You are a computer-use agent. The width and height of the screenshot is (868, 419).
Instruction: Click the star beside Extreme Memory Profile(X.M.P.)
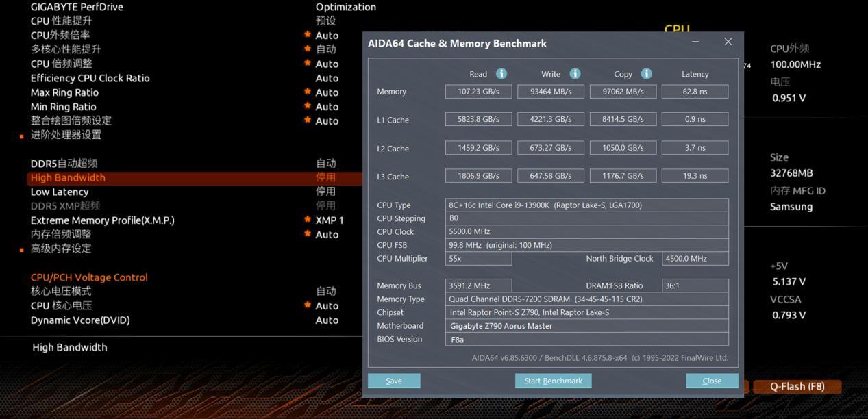(308, 220)
